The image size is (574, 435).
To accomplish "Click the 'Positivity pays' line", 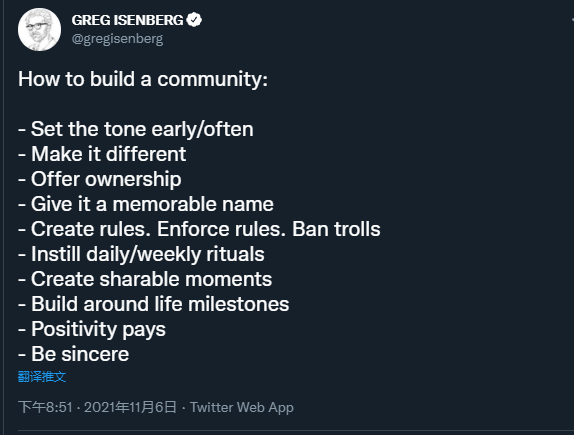I will point(92,329).
